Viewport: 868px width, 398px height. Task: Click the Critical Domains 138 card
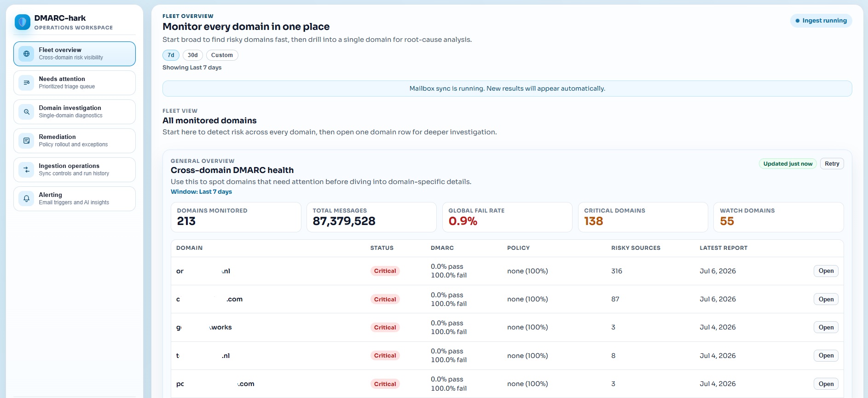(x=643, y=217)
